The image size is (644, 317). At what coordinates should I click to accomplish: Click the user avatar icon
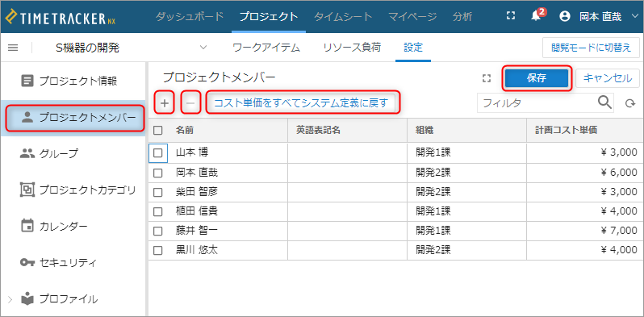point(565,16)
